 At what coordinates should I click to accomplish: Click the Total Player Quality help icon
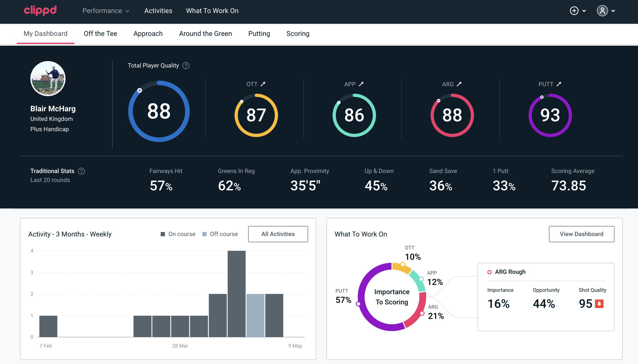click(x=185, y=65)
